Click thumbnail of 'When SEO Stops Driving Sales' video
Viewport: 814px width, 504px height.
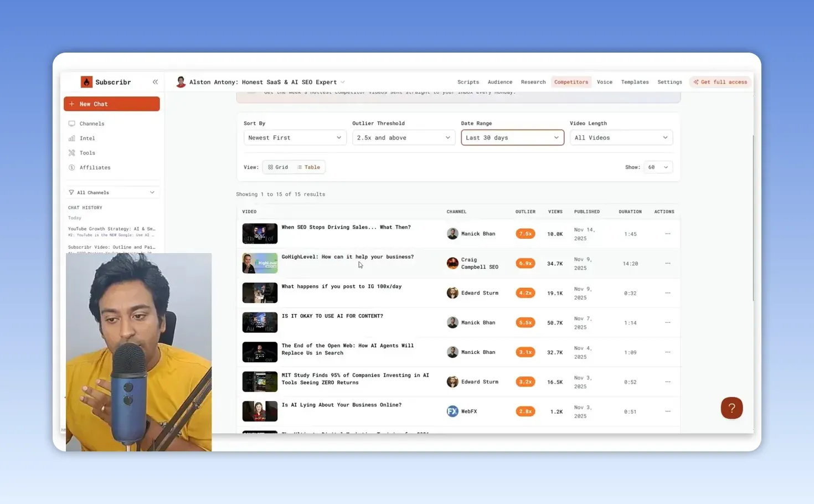tap(260, 233)
